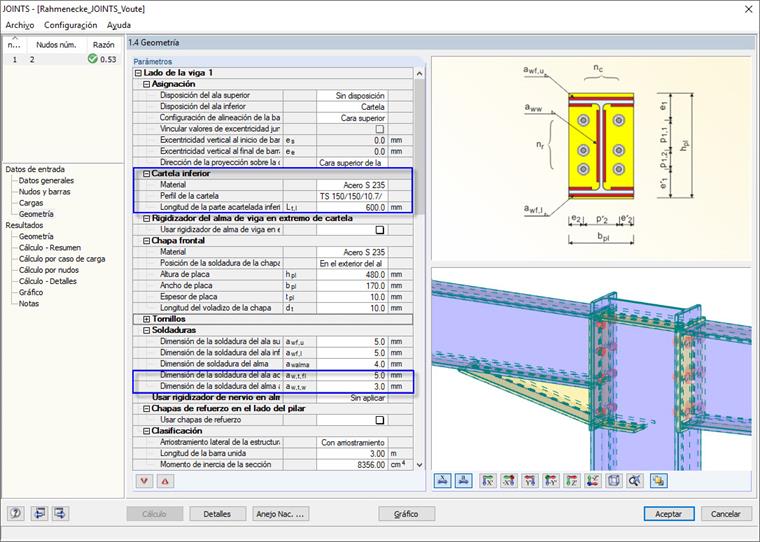Open the Archivo menu
The width and height of the screenshot is (760, 542).
pyautogui.click(x=19, y=25)
